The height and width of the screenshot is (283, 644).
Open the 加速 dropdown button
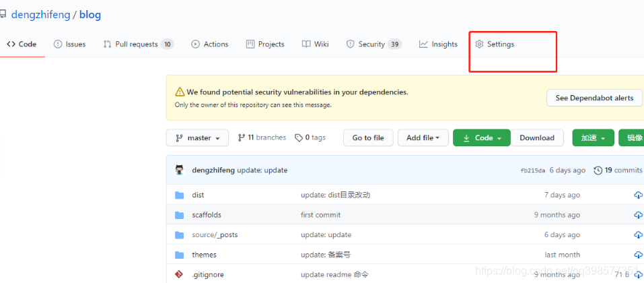point(593,138)
